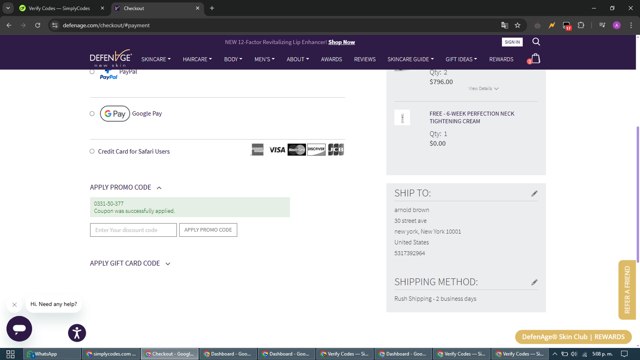Open the Men's dropdown menu
This screenshot has width=640, height=360.
pyautogui.click(x=264, y=59)
